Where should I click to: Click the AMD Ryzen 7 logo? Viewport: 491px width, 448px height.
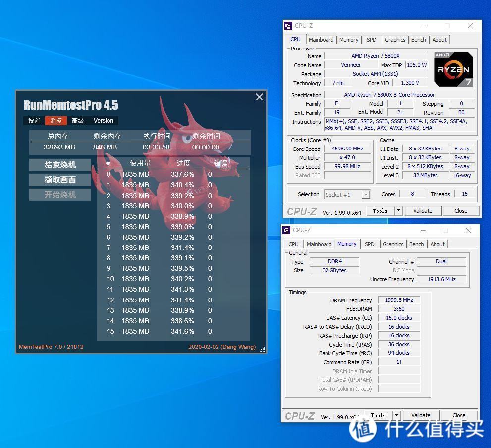453,69
